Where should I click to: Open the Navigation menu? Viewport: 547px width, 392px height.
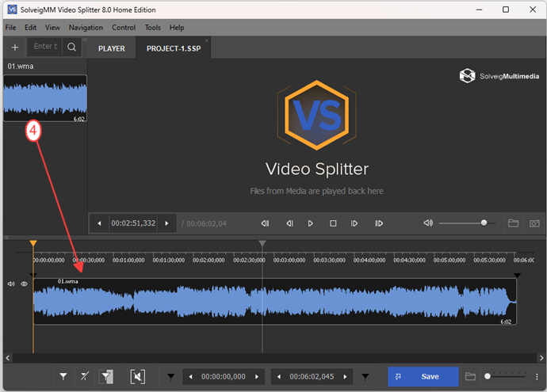point(86,28)
